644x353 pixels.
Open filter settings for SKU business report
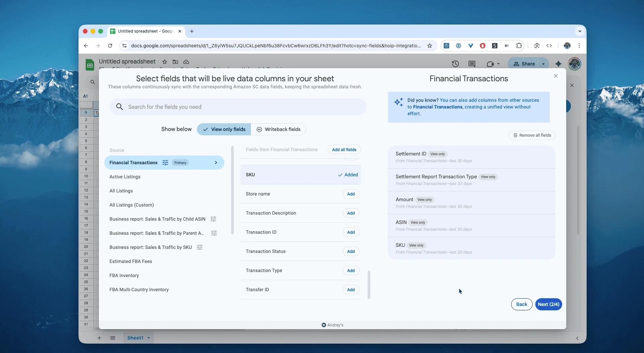[200, 247]
